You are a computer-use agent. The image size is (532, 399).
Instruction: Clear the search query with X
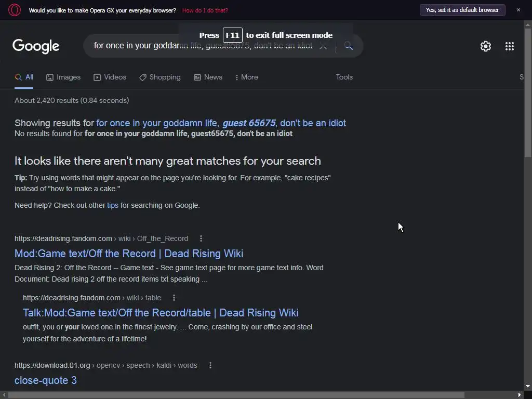tap(323, 46)
